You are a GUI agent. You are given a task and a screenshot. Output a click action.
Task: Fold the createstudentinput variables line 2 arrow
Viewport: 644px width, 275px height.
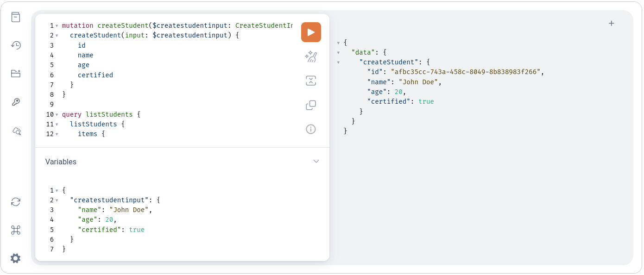[x=57, y=200]
